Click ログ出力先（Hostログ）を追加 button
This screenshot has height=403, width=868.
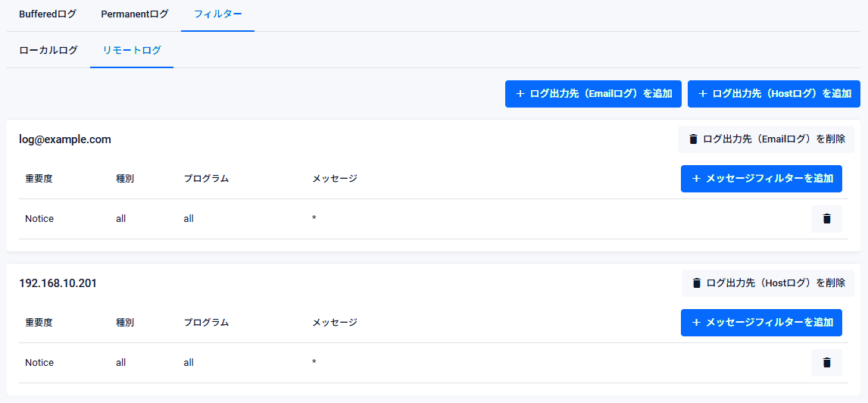pyautogui.click(x=773, y=94)
